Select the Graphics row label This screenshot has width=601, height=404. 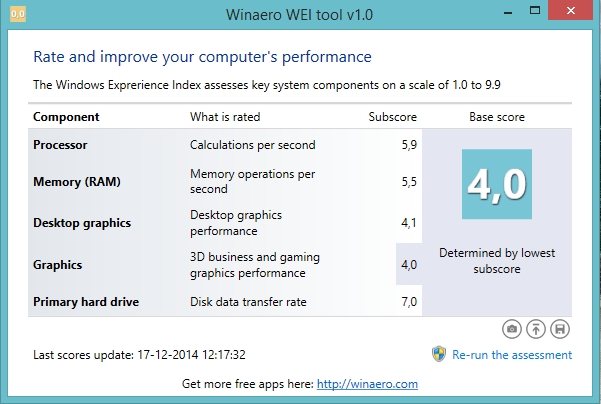click(x=57, y=265)
